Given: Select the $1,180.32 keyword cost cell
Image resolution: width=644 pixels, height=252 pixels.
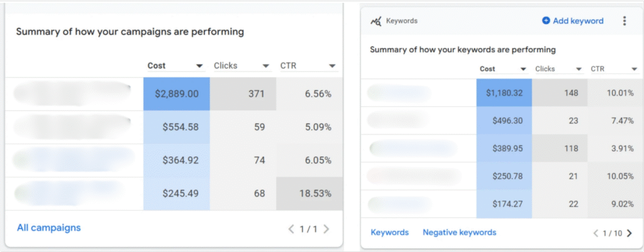Looking at the screenshot, I should (x=504, y=93).
